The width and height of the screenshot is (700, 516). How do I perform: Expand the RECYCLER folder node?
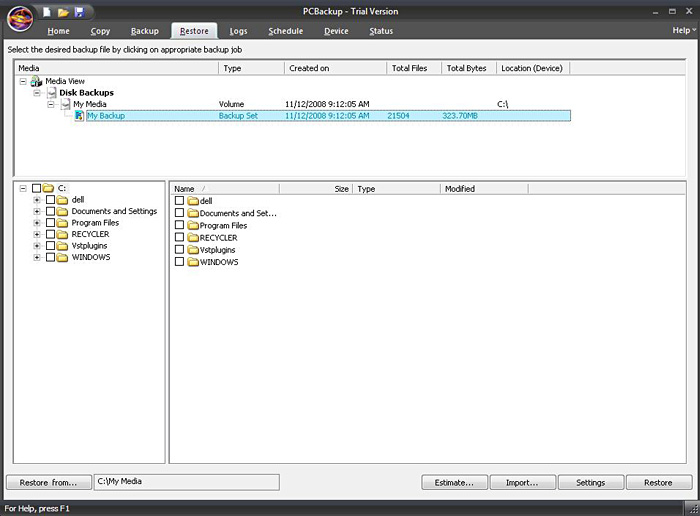tap(37, 235)
